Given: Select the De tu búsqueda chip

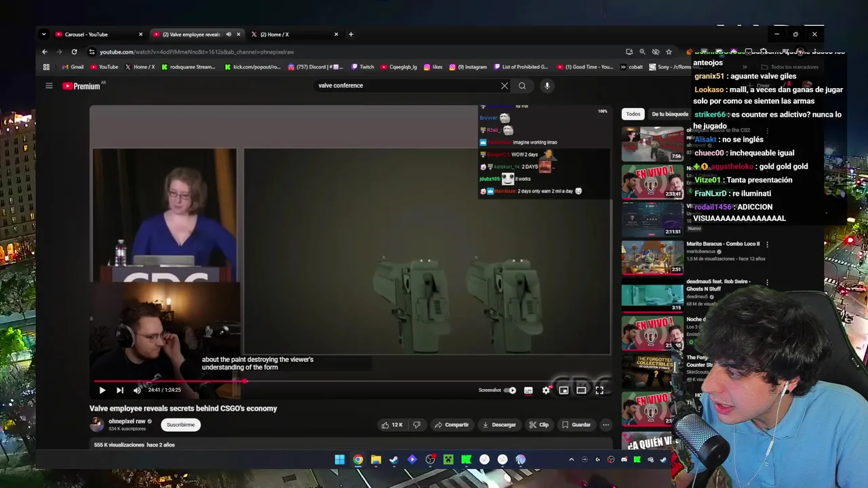Looking at the screenshot, I should click(670, 114).
